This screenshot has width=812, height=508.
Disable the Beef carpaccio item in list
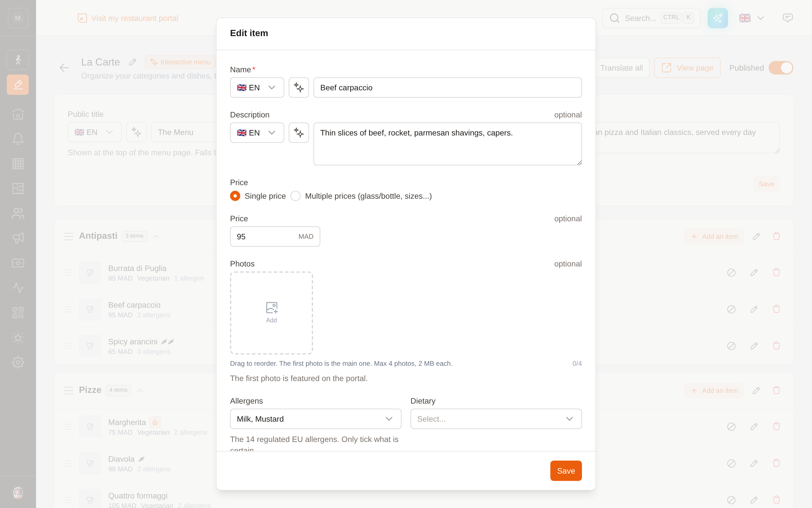click(x=731, y=309)
